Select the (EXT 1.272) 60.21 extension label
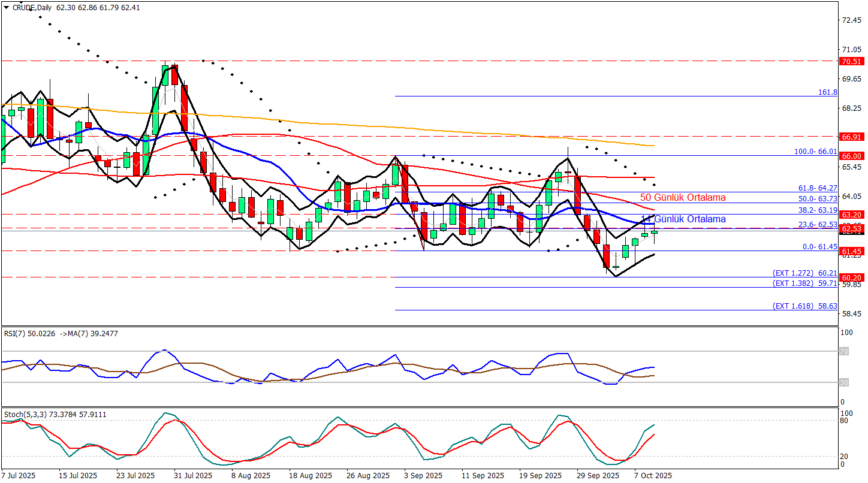 tap(804, 273)
